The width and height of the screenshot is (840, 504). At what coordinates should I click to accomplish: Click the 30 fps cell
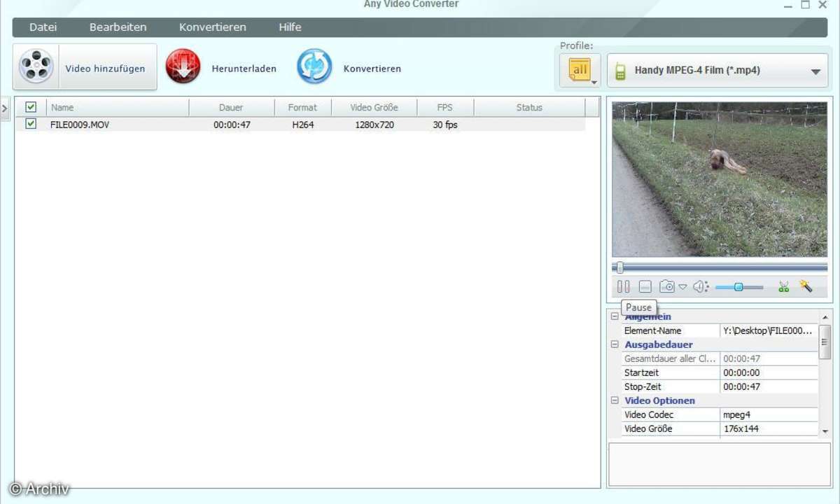[x=445, y=125]
